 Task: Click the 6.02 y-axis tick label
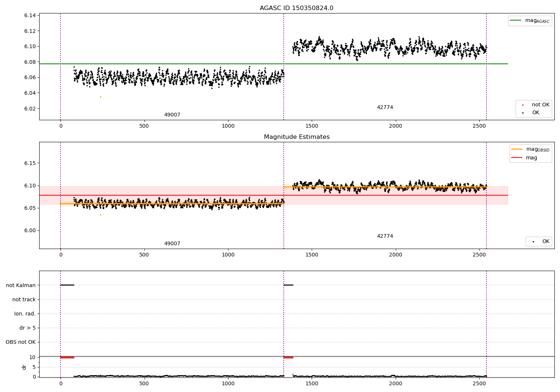pyautogui.click(x=30, y=109)
